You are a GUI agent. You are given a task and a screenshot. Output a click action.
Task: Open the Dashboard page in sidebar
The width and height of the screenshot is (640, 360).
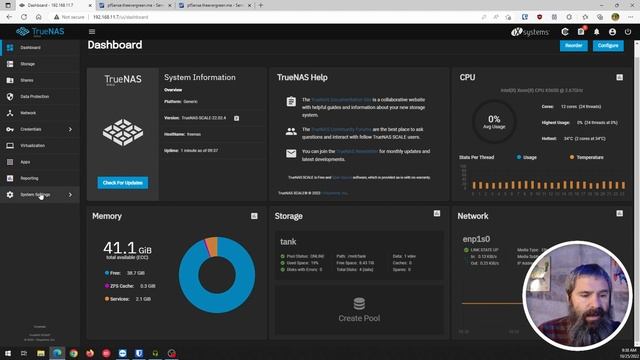coord(40,48)
